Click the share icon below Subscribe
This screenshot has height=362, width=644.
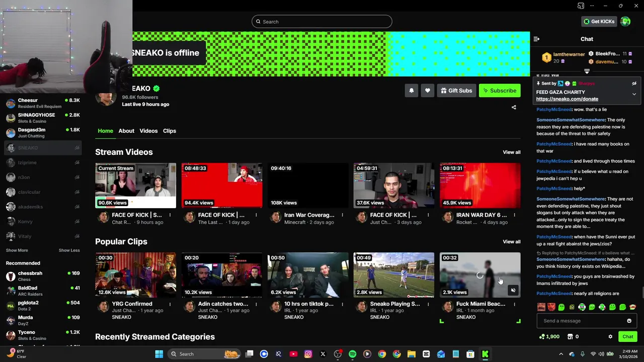click(514, 107)
